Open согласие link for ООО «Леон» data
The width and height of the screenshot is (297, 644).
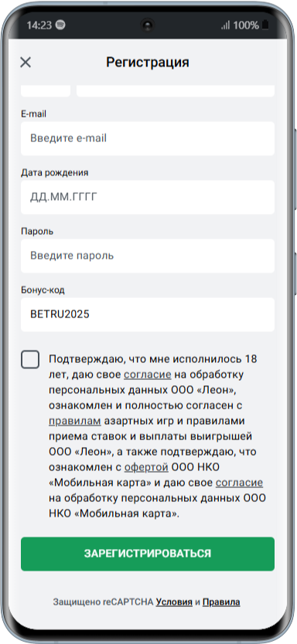click(x=148, y=375)
